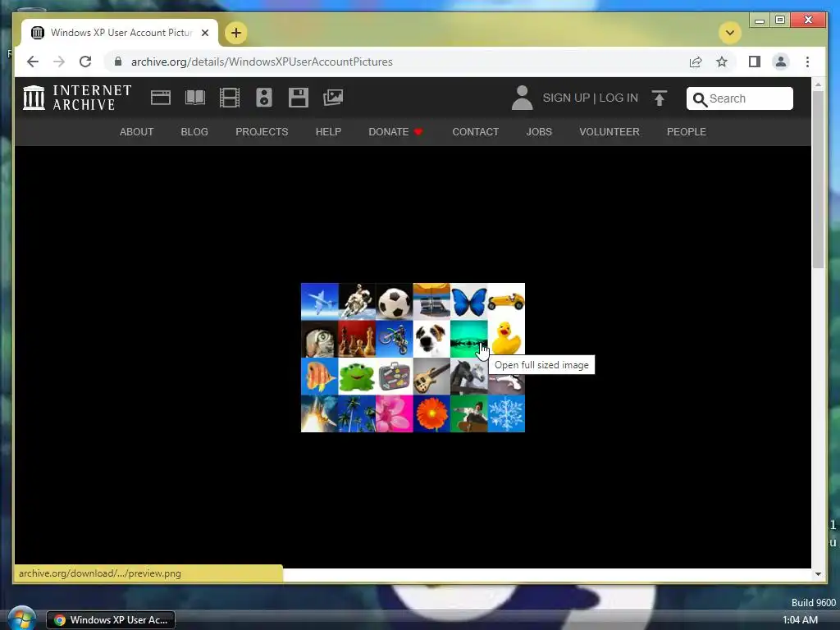Open the JOBS link
Image resolution: width=840 pixels, height=630 pixels.
[539, 132]
